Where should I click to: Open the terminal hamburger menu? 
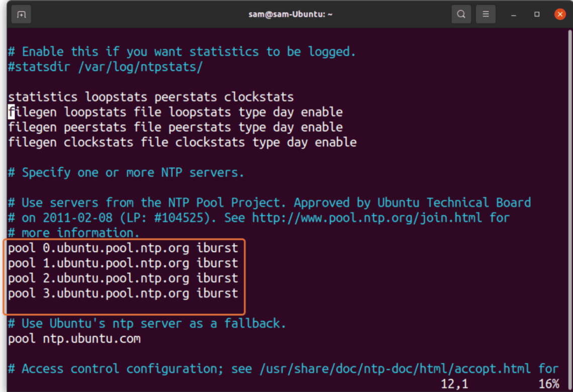tap(486, 14)
